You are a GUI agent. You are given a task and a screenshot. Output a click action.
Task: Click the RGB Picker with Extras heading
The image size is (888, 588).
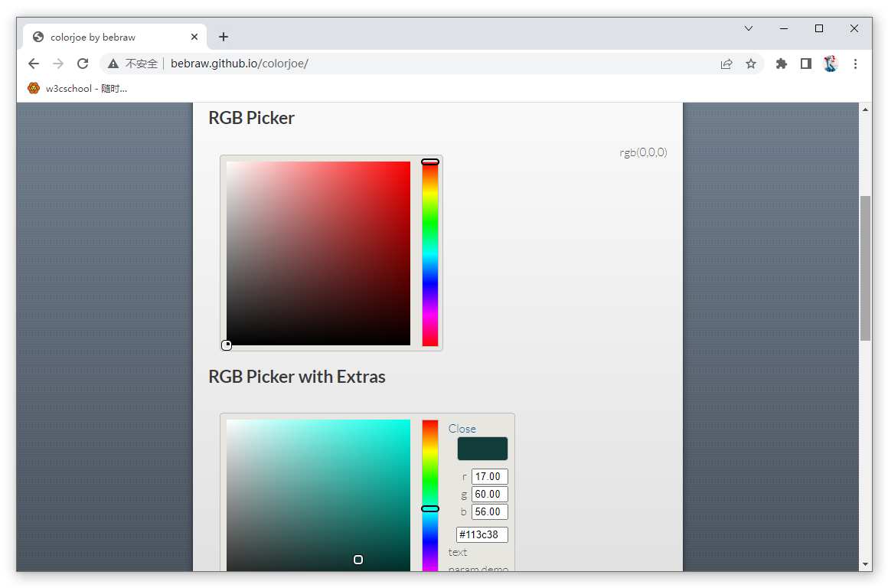click(x=297, y=377)
